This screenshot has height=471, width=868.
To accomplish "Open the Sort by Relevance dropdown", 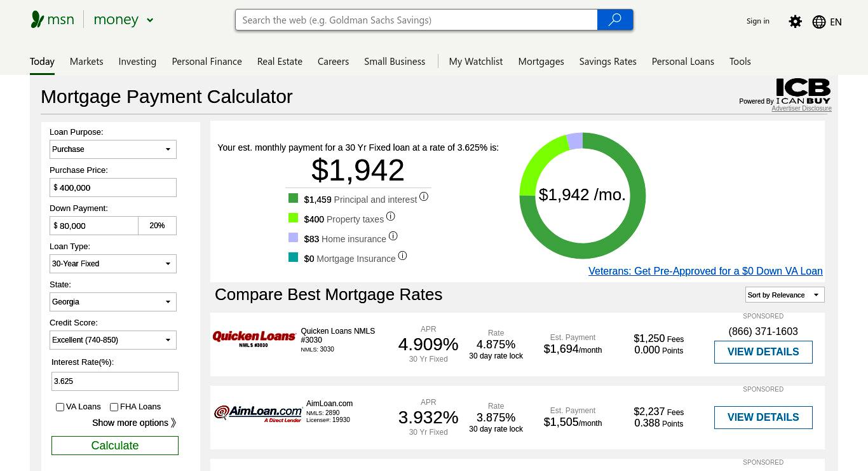I will coord(785,295).
